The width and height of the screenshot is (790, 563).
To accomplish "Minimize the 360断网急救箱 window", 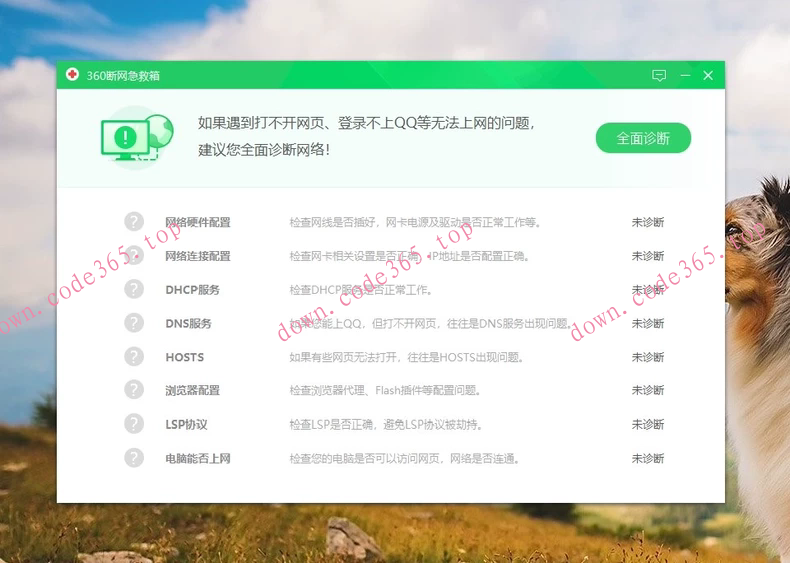I will pos(685,76).
